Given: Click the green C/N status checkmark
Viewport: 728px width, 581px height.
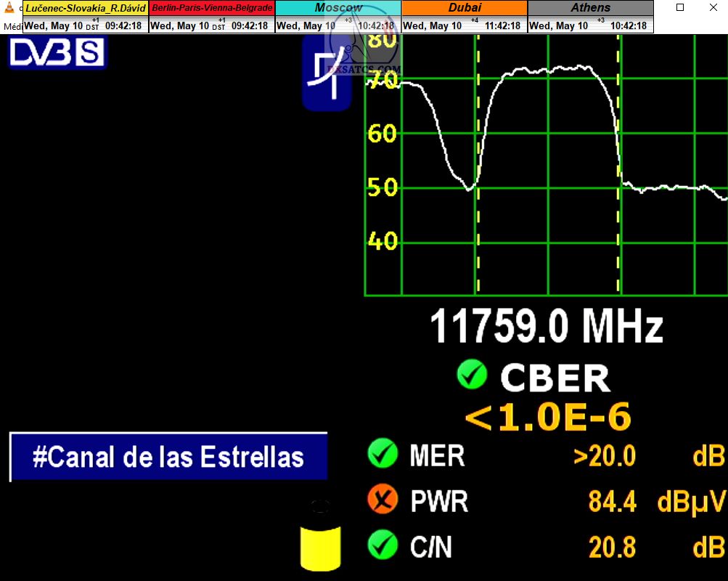Looking at the screenshot, I should point(383,545).
